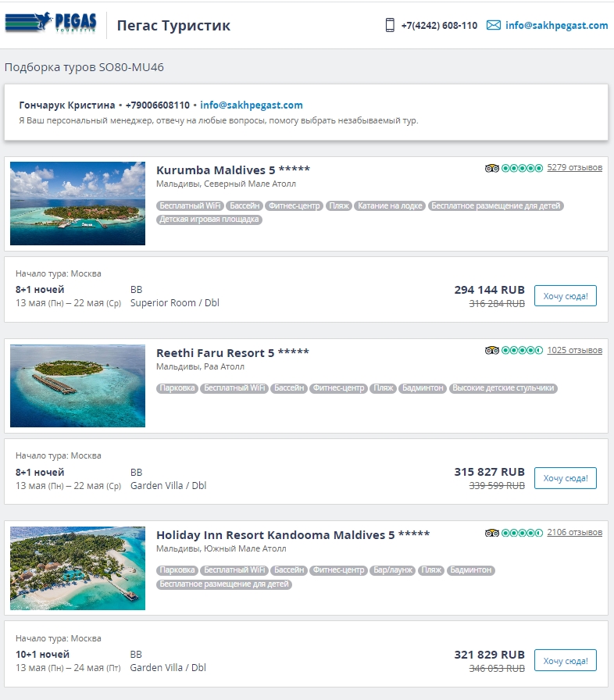Click Мальдивы, Раа Атолл location
Viewport: 614px width, 700px height.
pos(200,366)
